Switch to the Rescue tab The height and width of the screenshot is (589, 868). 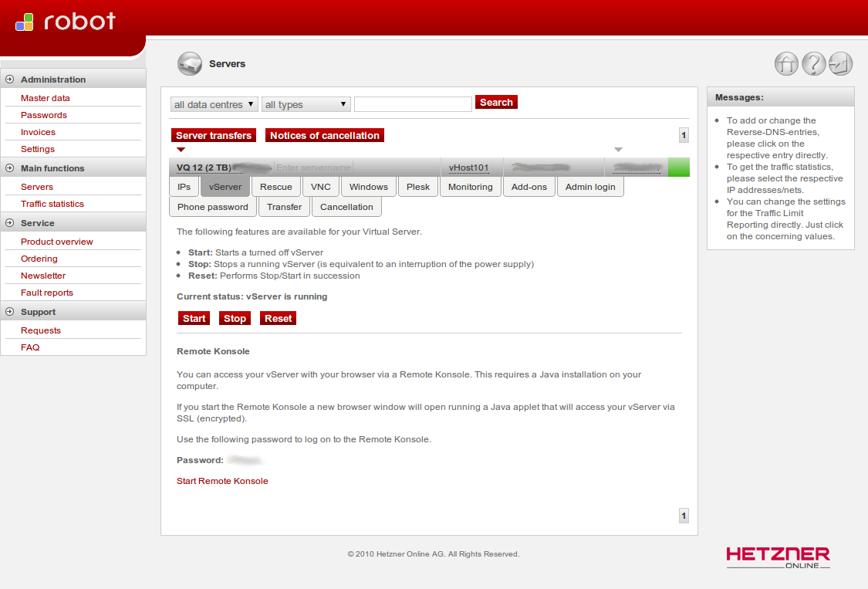click(x=275, y=187)
